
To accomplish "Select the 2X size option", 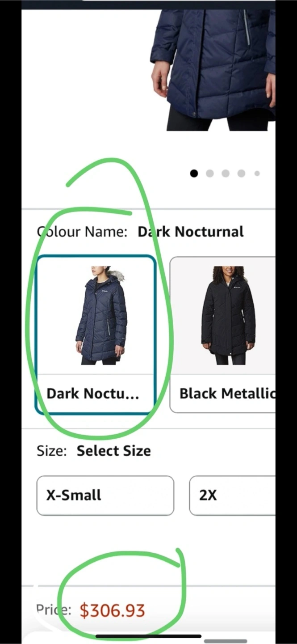I will 232,496.
